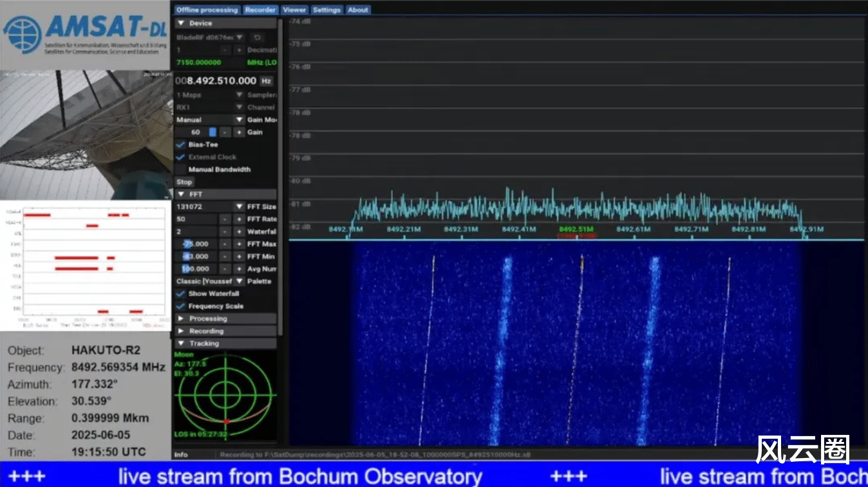Screen dimensions: 868x487
Task: Click the Moon tracking polar plot
Action: click(x=225, y=394)
